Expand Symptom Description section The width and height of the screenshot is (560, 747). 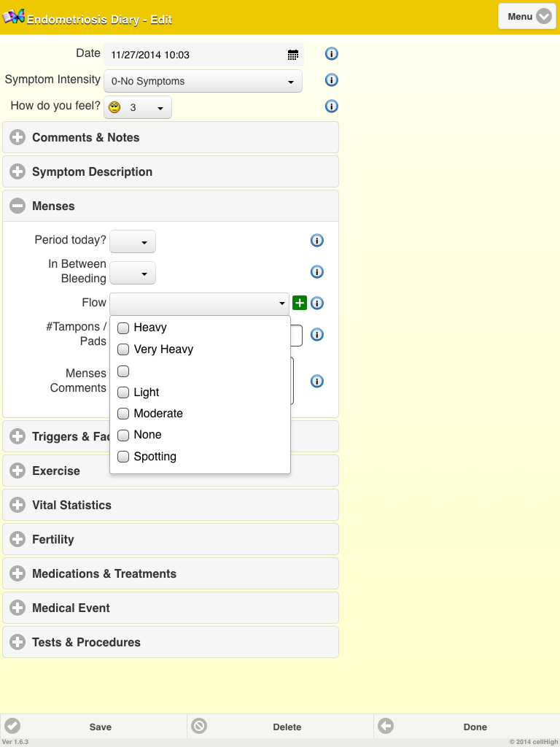click(x=171, y=172)
